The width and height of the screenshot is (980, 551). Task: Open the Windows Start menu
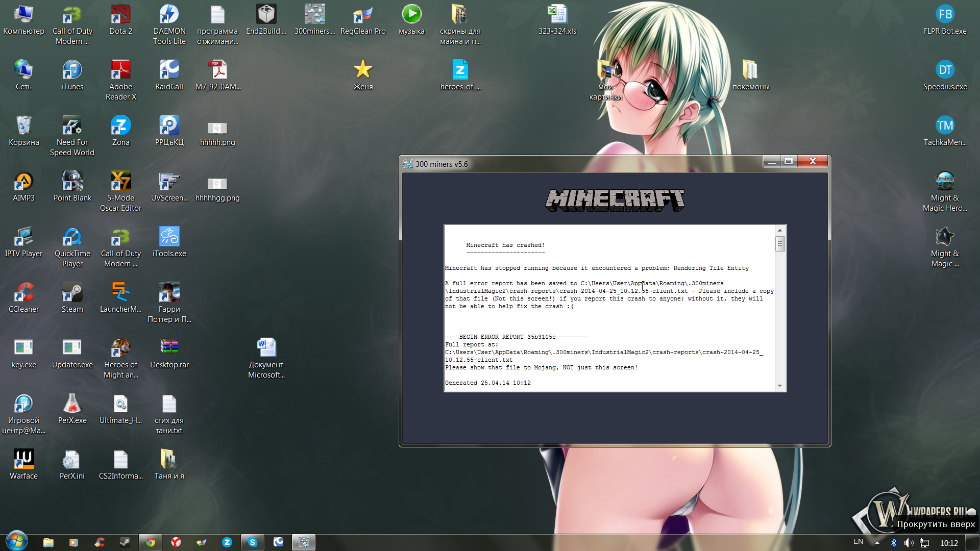point(16,542)
